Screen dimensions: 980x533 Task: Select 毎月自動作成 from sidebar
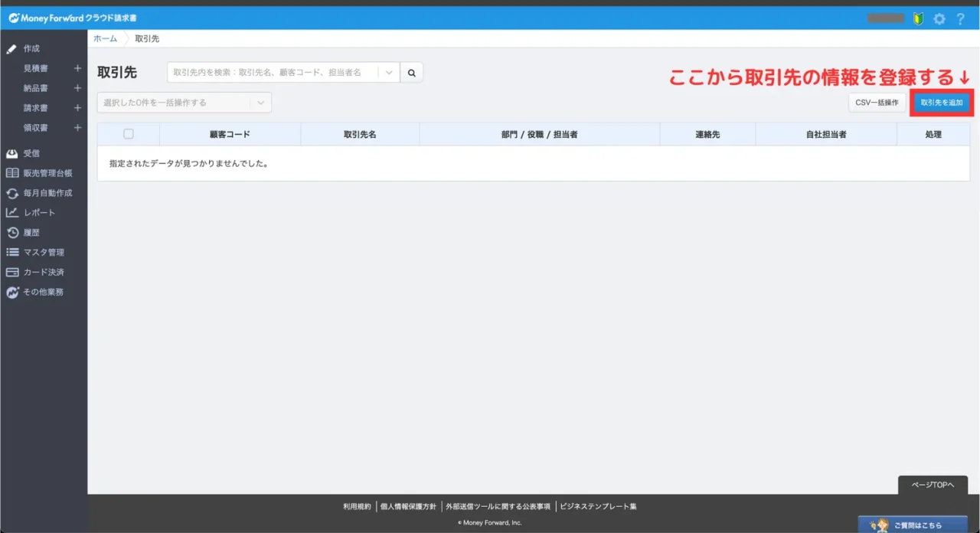click(47, 193)
